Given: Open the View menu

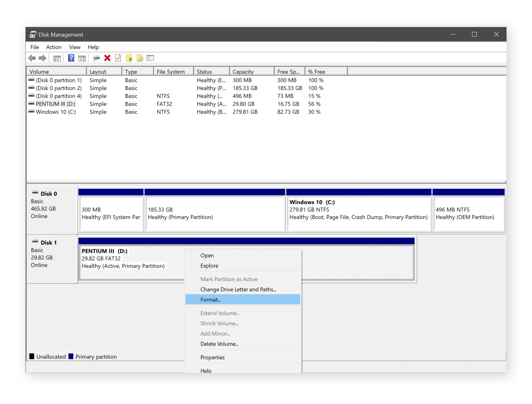Looking at the screenshot, I should pos(75,47).
